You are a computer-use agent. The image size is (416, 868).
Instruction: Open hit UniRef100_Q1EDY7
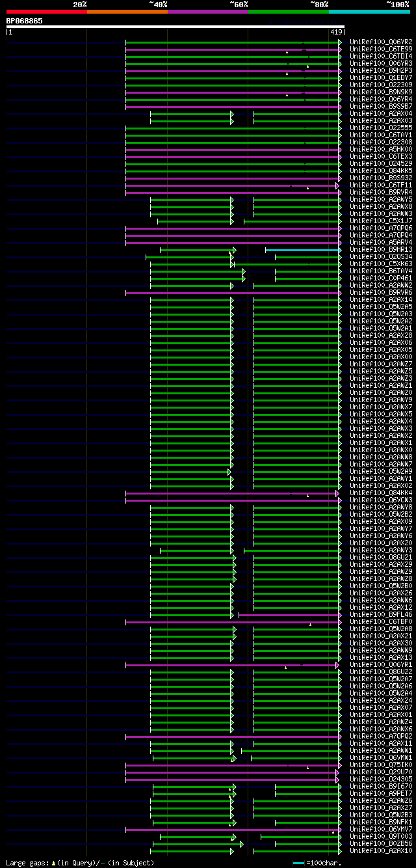[x=381, y=78]
